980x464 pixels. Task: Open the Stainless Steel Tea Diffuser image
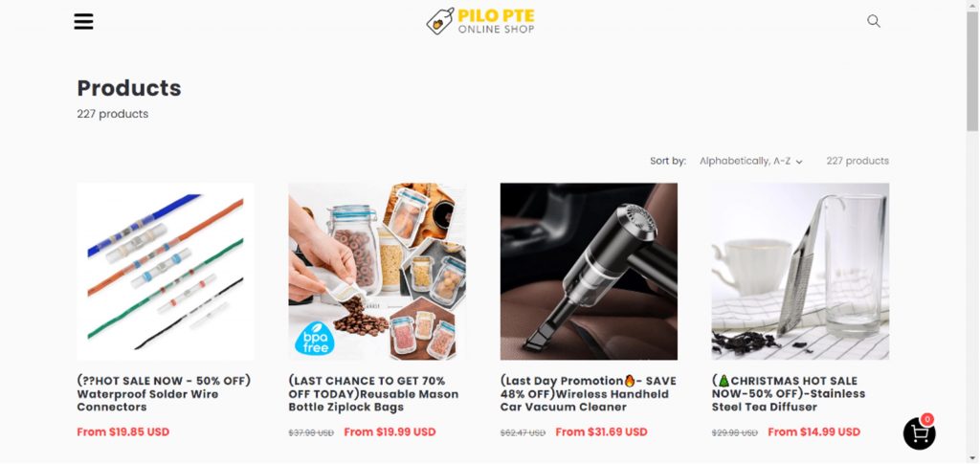(x=800, y=271)
